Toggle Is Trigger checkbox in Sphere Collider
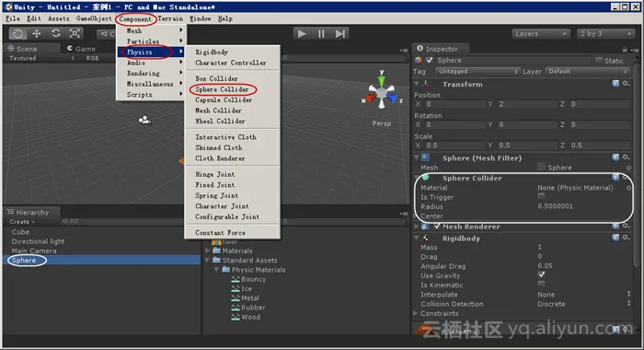 click(x=541, y=197)
